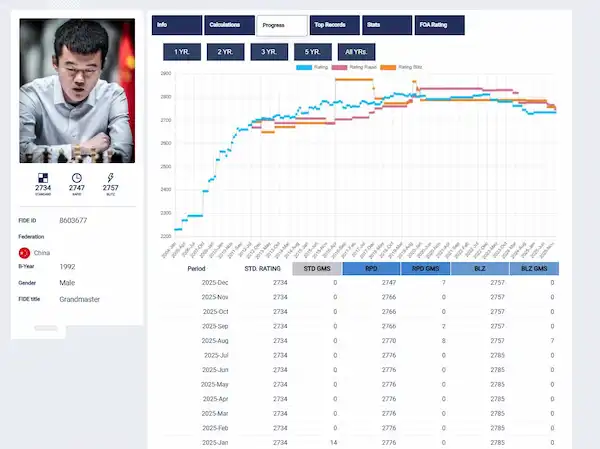Open the Top Records tab

[x=335, y=25]
